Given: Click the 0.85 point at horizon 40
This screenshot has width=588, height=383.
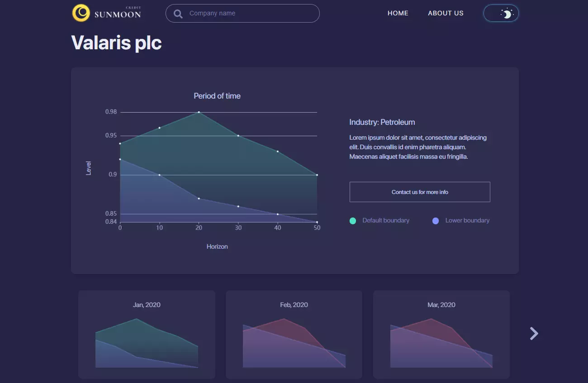Looking at the screenshot, I should pos(278,214).
